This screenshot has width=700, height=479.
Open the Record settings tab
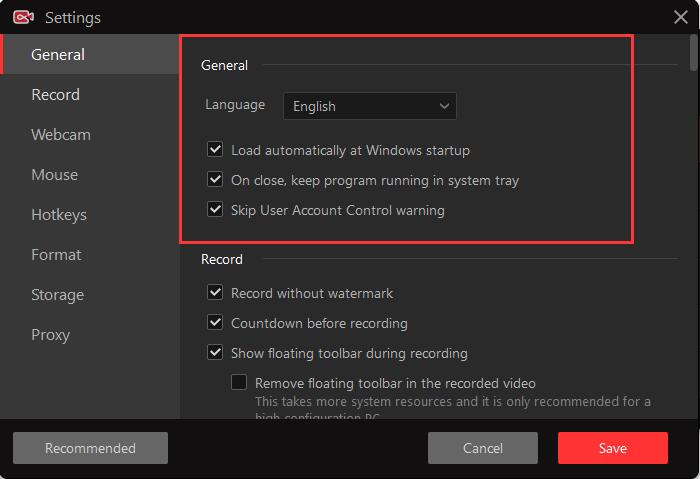click(89, 95)
